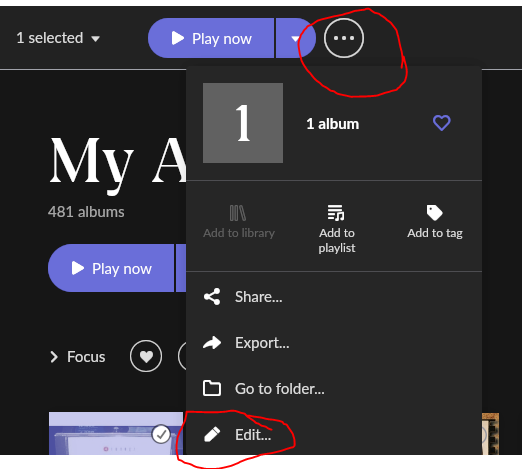Image resolution: width=522 pixels, height=469 pixels.
Task: Toggle the favorites heart filter beside Focus
Action: point(146,356)
